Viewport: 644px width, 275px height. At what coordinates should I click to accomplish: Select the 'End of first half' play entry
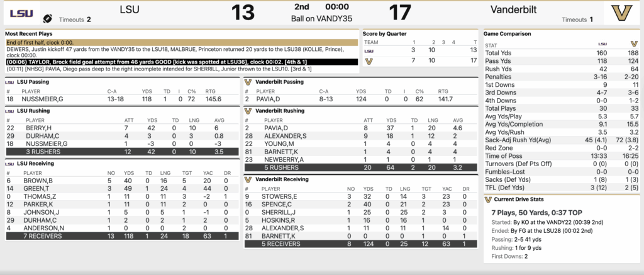[182, 42]
